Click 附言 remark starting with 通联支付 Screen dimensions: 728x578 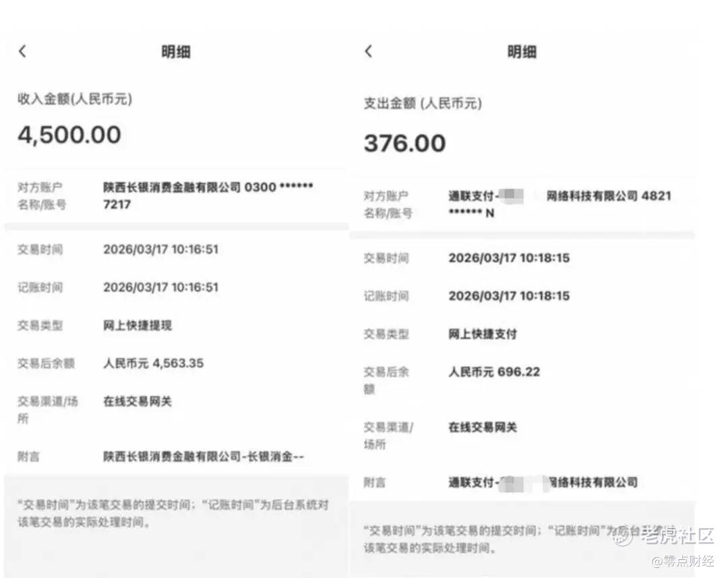[543, 482]
